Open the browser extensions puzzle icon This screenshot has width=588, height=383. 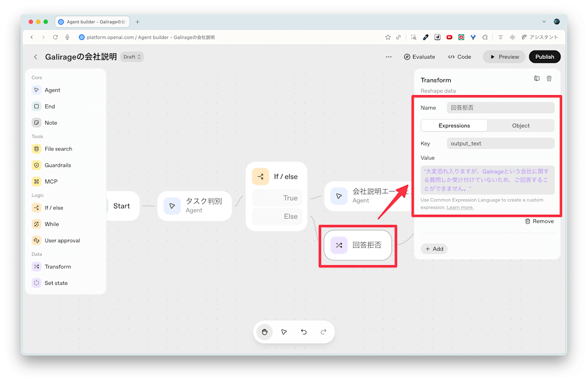(x=485, y=37)
